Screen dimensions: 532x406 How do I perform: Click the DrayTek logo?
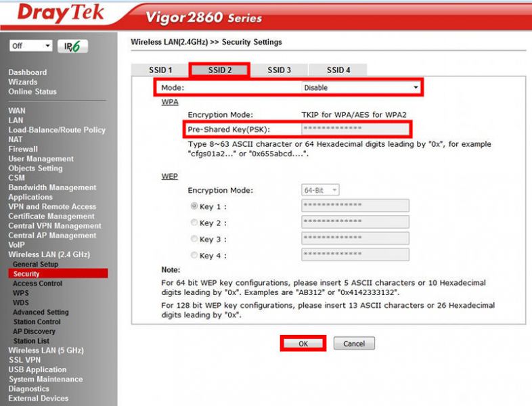point(60,13)
